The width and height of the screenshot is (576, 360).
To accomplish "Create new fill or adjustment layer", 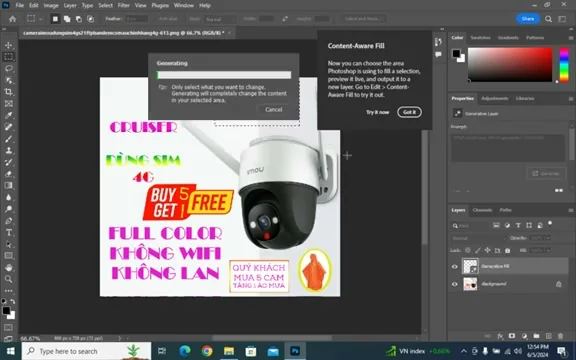I will 524,336.
